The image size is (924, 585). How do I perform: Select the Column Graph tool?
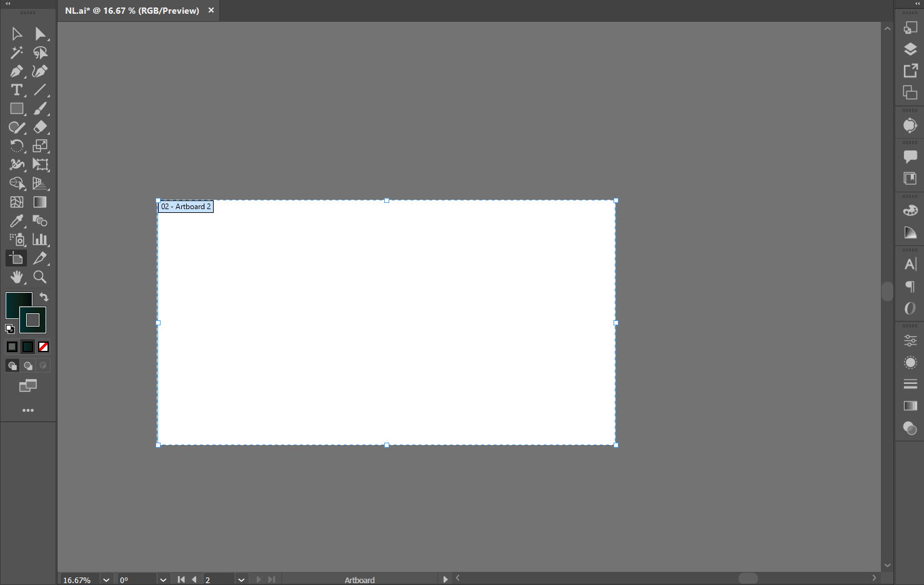[40, 240]
